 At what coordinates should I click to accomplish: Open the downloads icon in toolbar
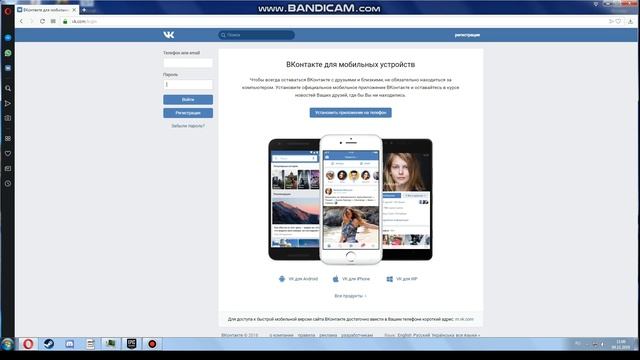pos(631,21)
